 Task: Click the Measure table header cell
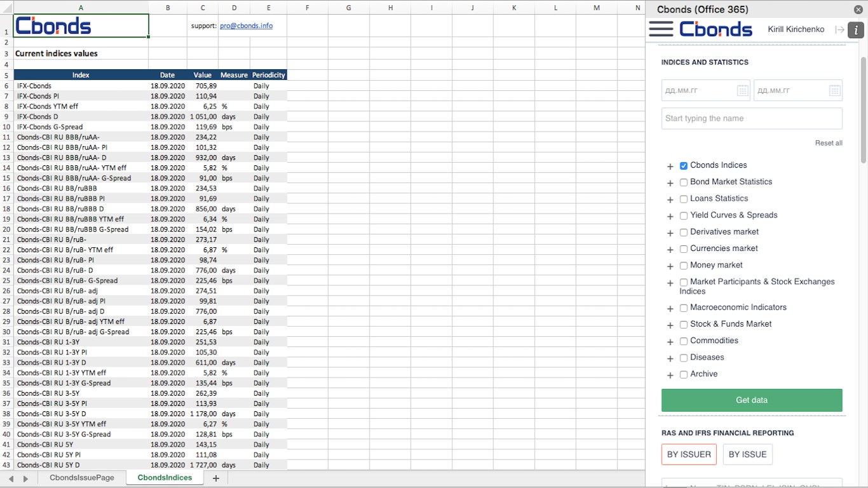[234, 75]
